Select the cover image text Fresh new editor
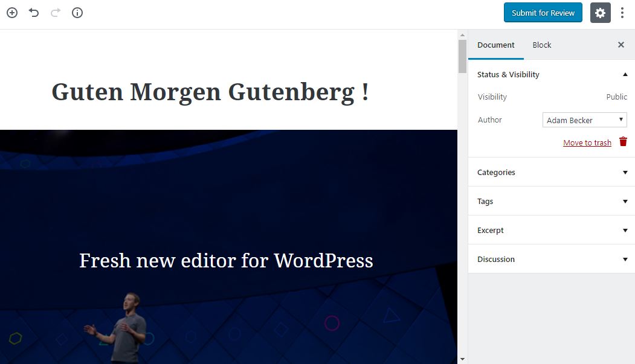Image resolution: width=635 pixels, height=364 pixels. [226, 260]
